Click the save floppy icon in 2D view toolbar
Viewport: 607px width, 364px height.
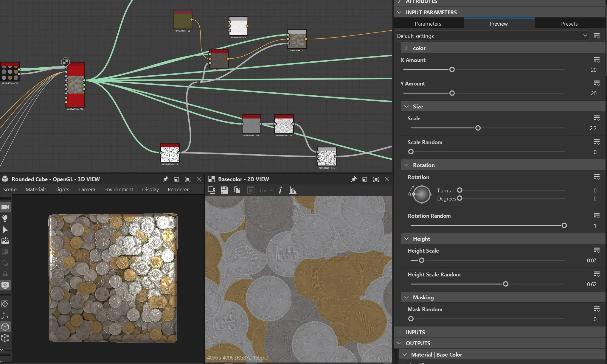point(224,190)
